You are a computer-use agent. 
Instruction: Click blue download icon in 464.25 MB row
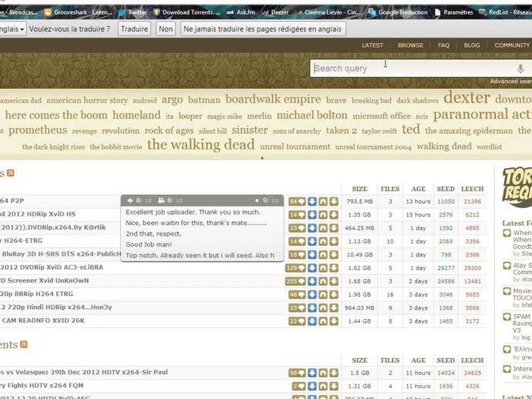312,228
